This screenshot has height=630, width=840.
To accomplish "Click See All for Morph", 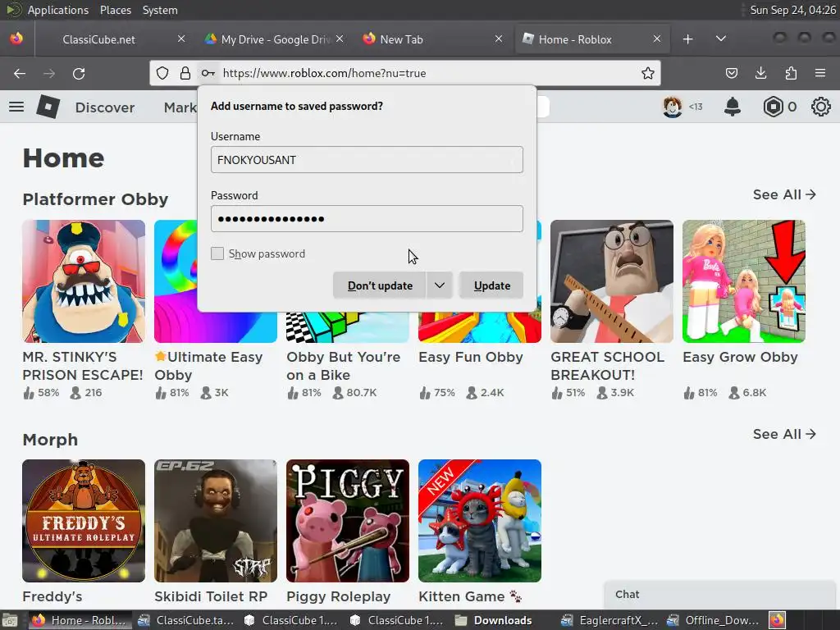I will coord(784,434).
